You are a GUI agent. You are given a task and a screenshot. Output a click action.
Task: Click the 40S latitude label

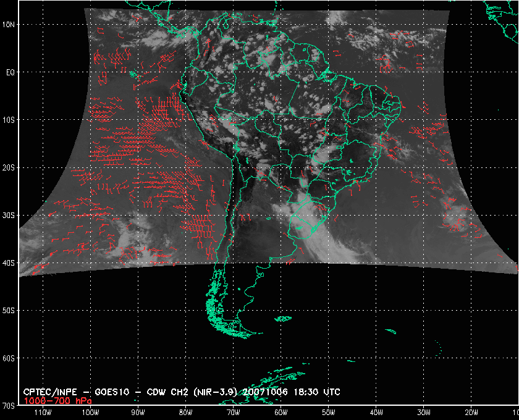point(11,263)
